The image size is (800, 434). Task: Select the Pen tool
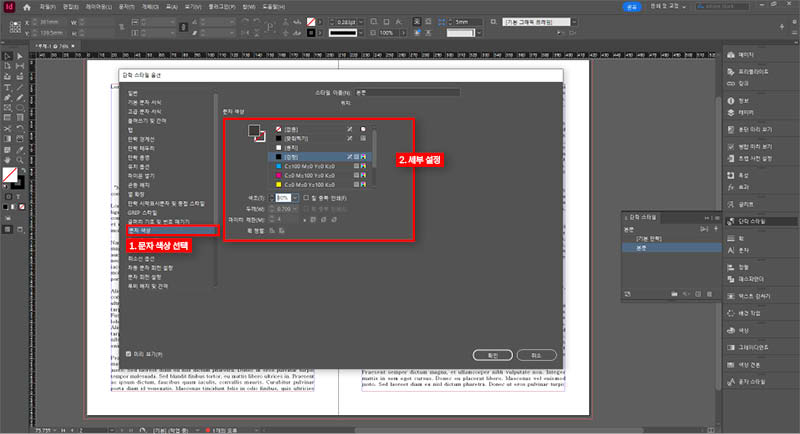[8, 98]
